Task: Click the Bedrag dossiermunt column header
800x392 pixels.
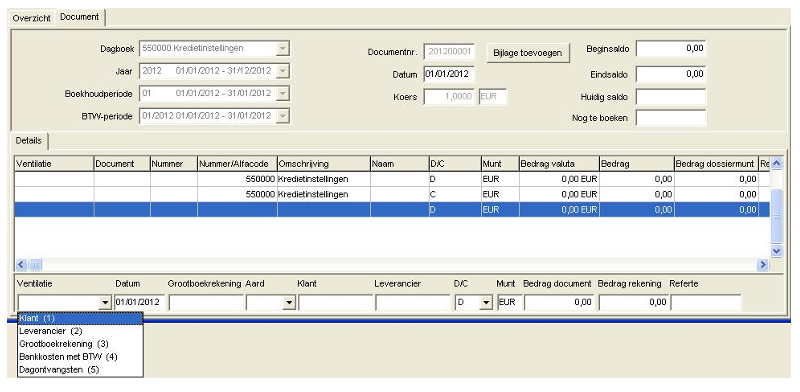Action: [716, 164]
